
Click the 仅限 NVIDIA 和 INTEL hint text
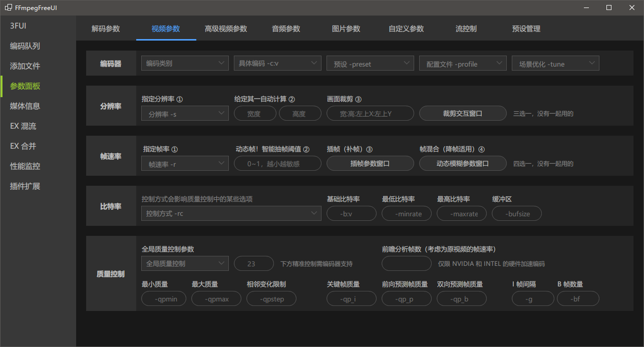pos(491,264)
